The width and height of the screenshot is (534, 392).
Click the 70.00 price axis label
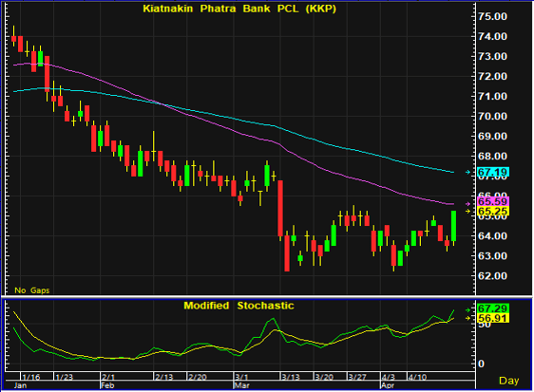[x=492, y=117]
